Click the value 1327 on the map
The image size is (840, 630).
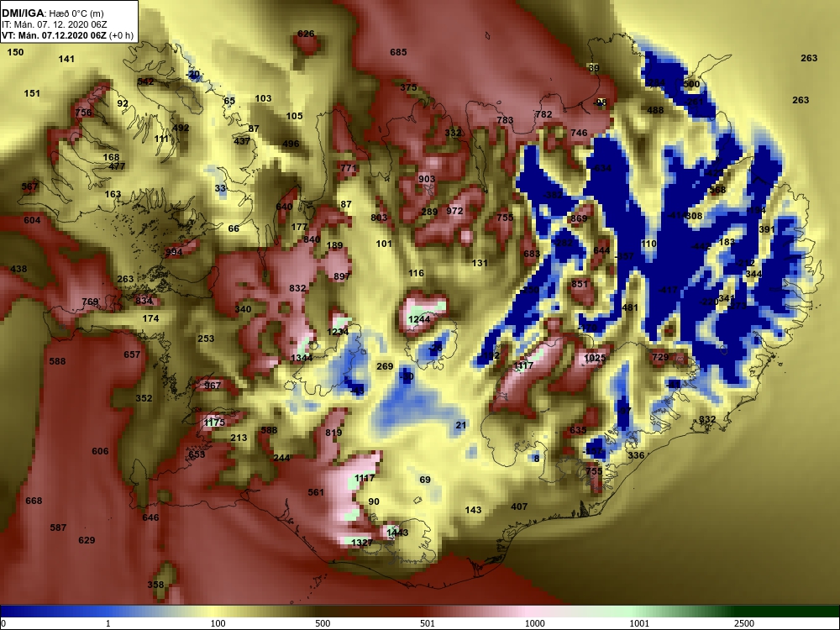(x=361, y=543)
